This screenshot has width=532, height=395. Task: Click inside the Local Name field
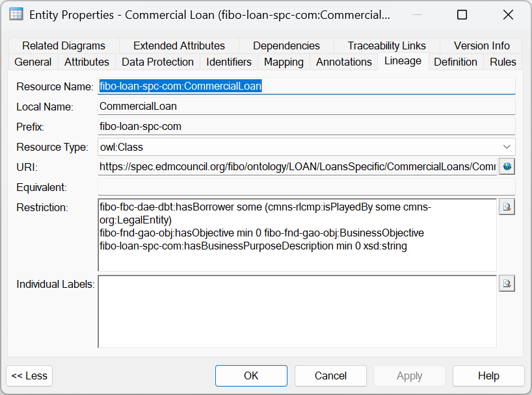260,106
